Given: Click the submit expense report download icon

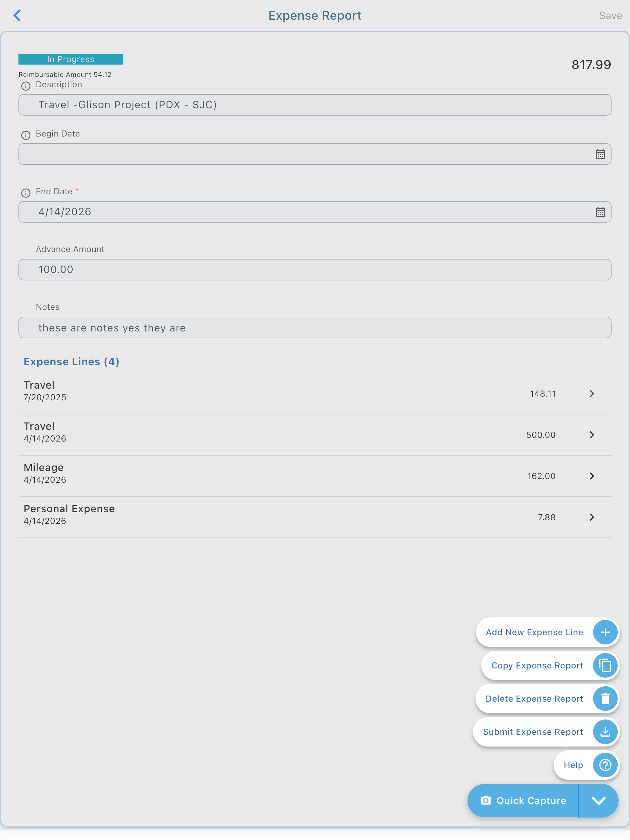Looking at the screenshot, I should [x=605, y=732].
